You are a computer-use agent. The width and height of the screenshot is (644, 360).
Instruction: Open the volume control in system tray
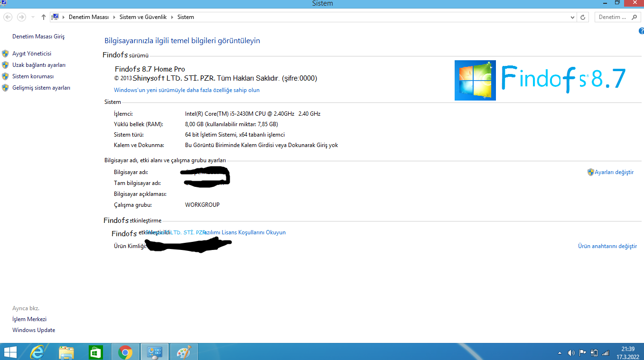pos(571,353)
